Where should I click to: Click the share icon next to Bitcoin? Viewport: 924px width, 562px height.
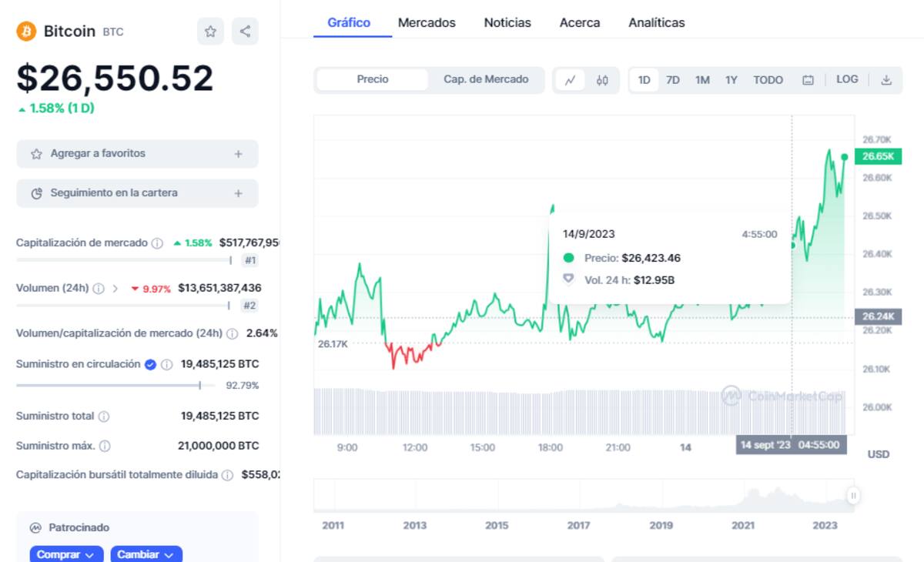[x=245, y=32]
